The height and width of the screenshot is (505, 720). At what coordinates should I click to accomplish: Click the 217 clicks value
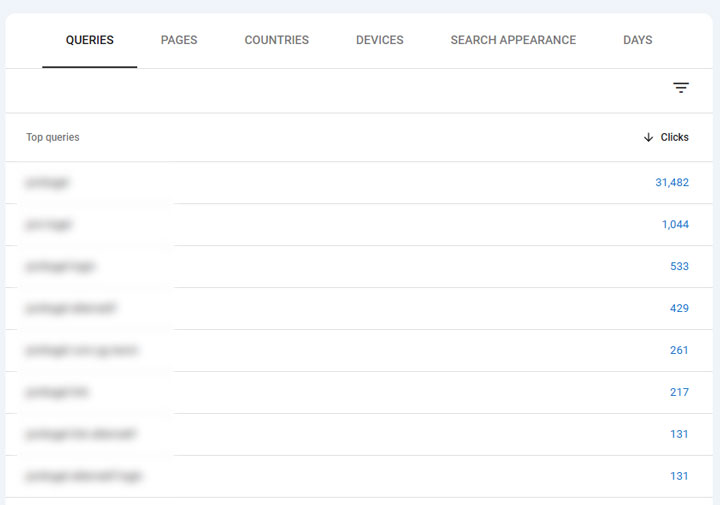(679, 392)
